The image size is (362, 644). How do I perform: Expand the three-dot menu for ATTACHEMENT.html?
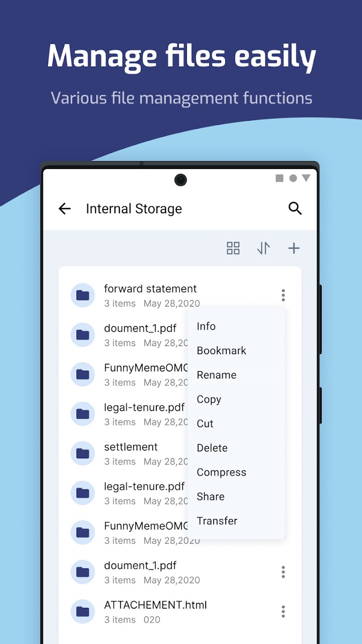pos(283,611)
